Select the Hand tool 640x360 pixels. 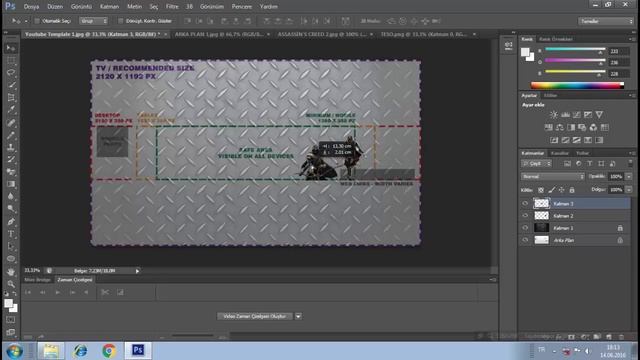(11, 271)
